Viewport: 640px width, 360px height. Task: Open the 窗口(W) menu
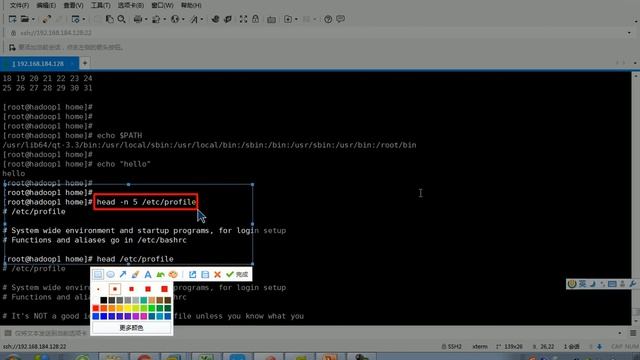pos(162,5)
